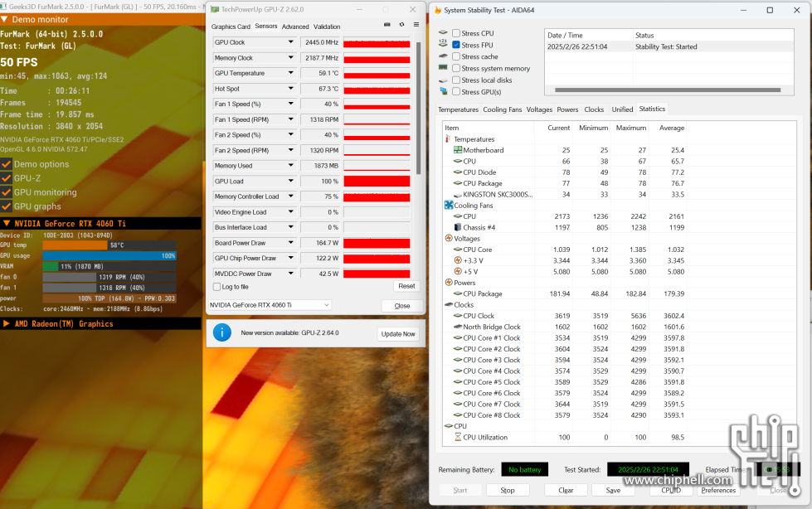This screenshot has height=509, width=812.
Task: Toggle FurMark GPU-Z option checkbox
Action: click(x=6, y=178)
